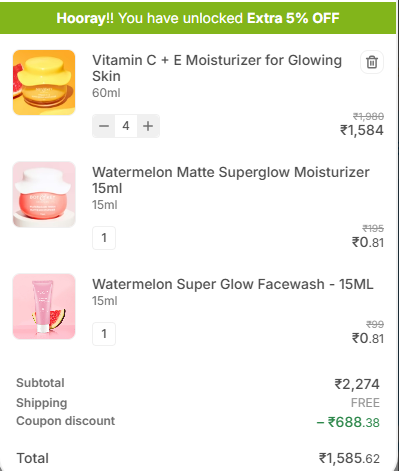
Task: Click the Total amount ₹1,585.62
Action: pyautogui.click(x=349, y=458)
